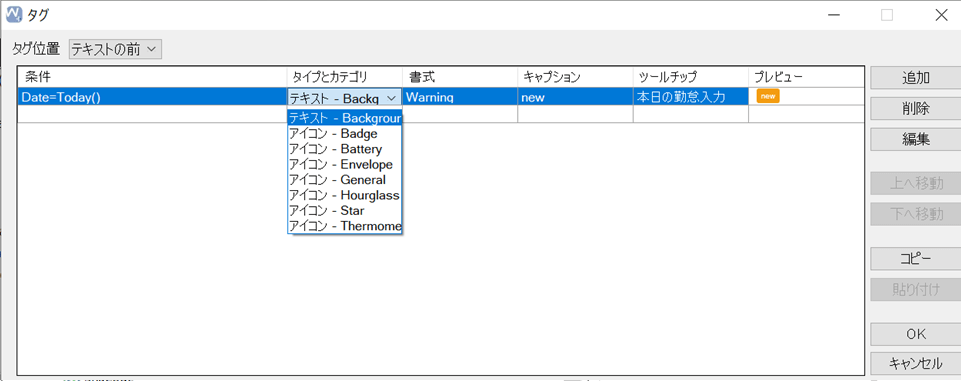Select 'アイコン - Badge' from the list
The width and height of the screenshot is (961, 381).
344,133
